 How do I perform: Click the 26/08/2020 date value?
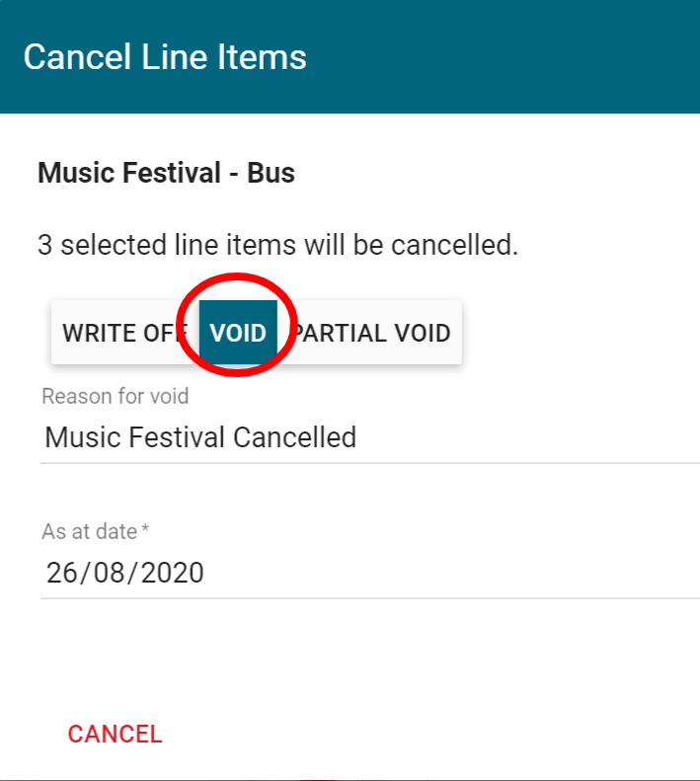pyautogui.click(x=125, y=573)
